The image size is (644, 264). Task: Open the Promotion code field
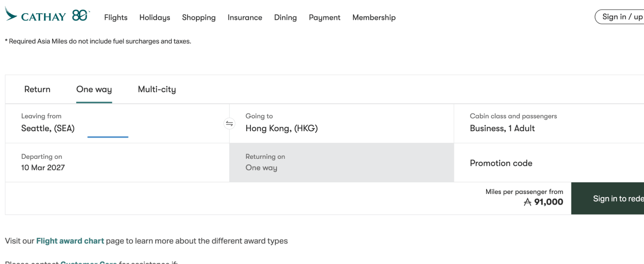(x=549, y=163)
